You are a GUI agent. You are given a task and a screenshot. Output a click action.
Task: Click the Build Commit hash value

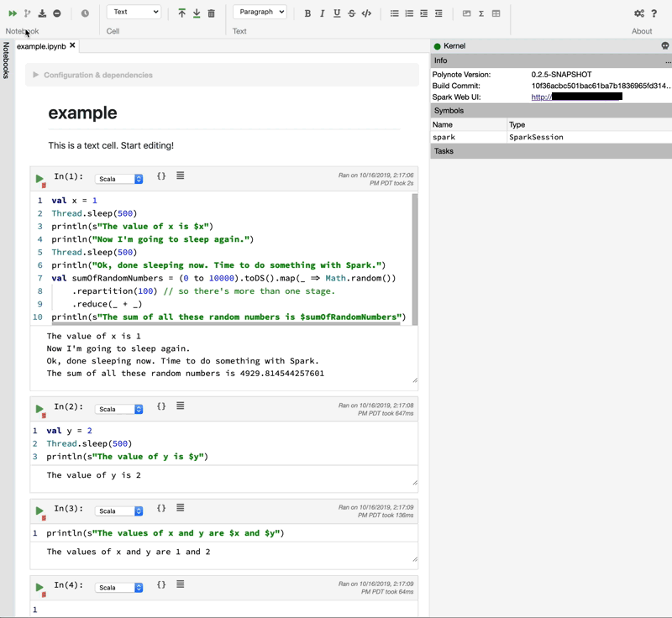pyautogui.click(x=601, y=86)
